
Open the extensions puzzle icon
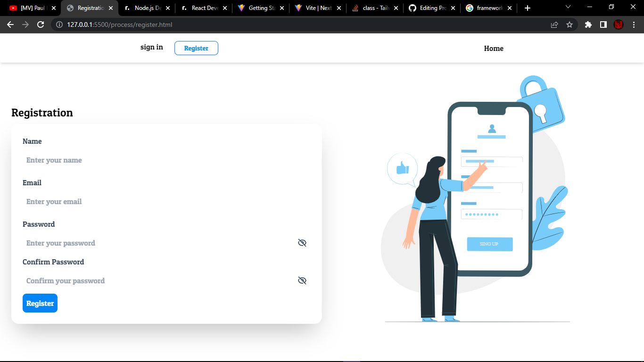[588, 25]
